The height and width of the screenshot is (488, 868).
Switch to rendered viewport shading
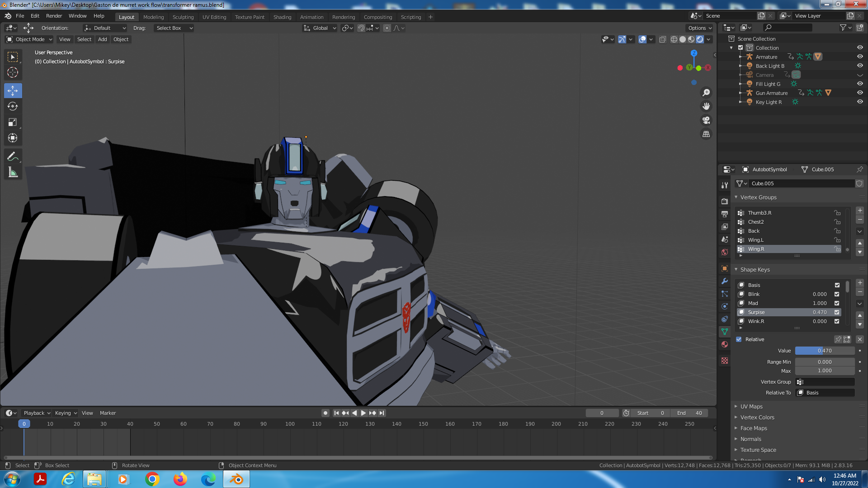pyautogui.click(x=700, y=39)
